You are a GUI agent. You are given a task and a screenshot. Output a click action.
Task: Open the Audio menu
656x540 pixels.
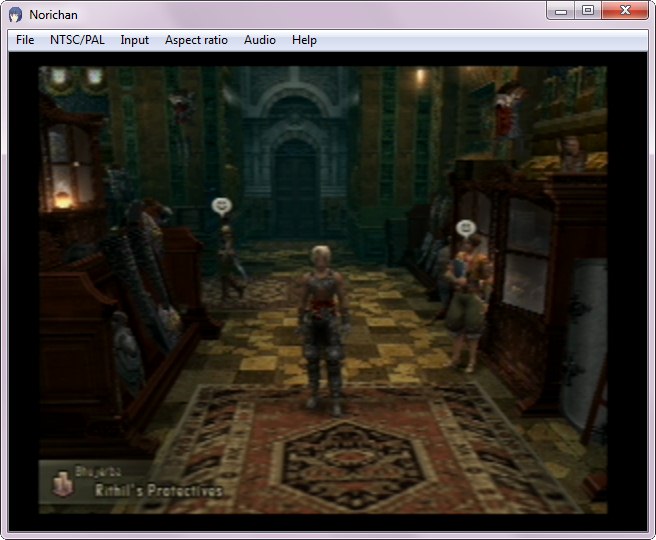click(260, 40)
